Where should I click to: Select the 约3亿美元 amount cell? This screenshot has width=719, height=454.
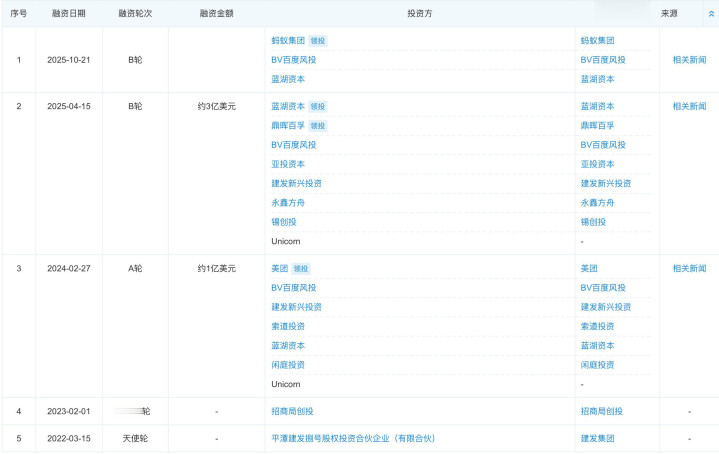(216, 106)
